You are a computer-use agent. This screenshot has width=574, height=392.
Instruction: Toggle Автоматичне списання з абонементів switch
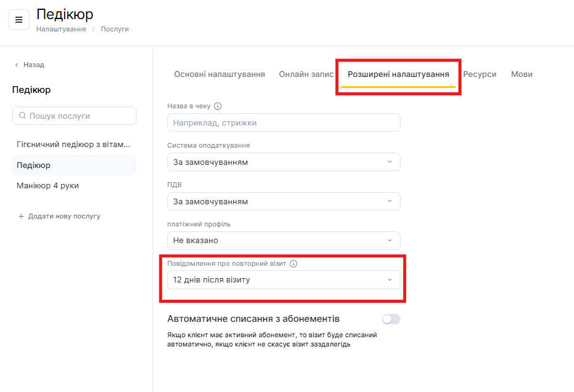coord(391,319)
